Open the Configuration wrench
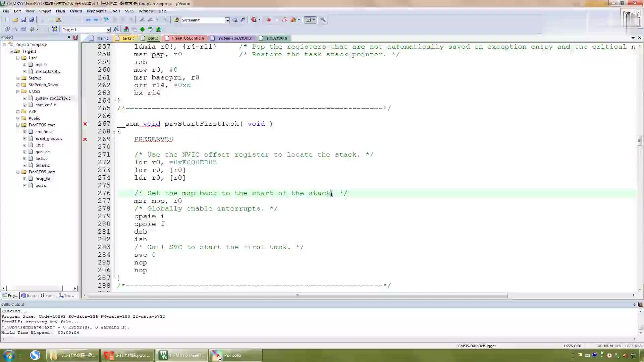 (x=323, y=20)
